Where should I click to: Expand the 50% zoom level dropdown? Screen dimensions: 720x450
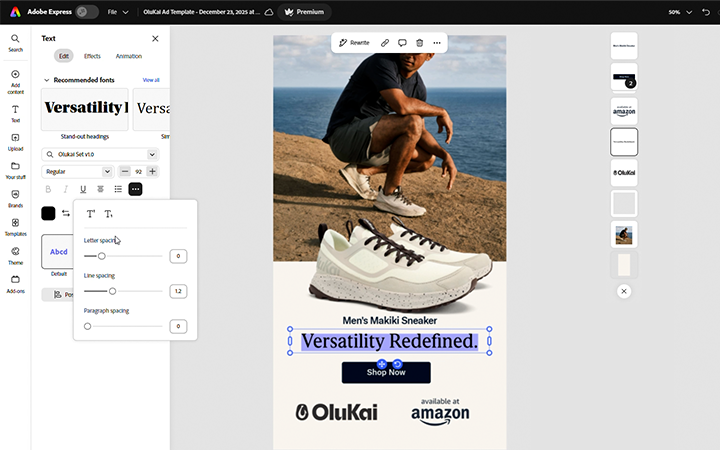pos(679,12)
